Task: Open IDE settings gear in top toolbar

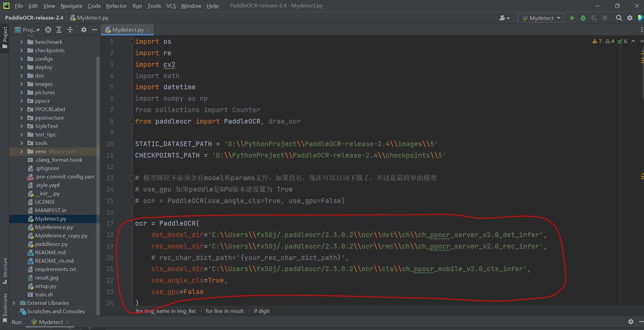Action: (630, 18)
